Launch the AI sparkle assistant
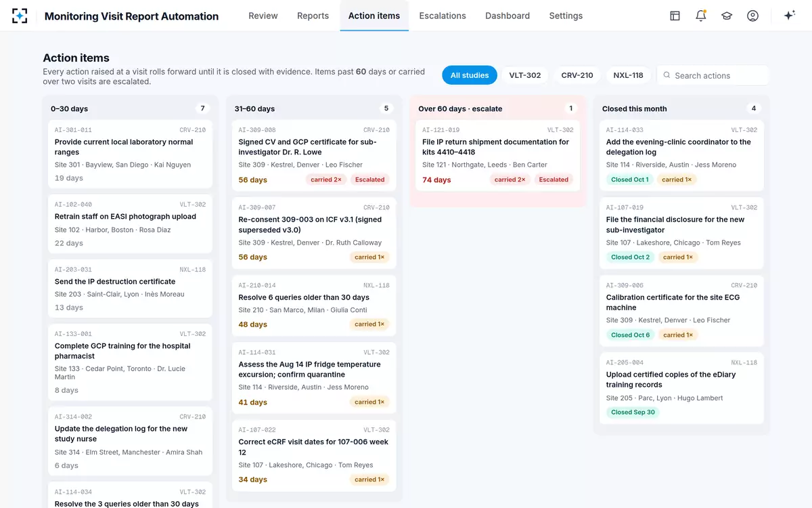 (789, 16)
